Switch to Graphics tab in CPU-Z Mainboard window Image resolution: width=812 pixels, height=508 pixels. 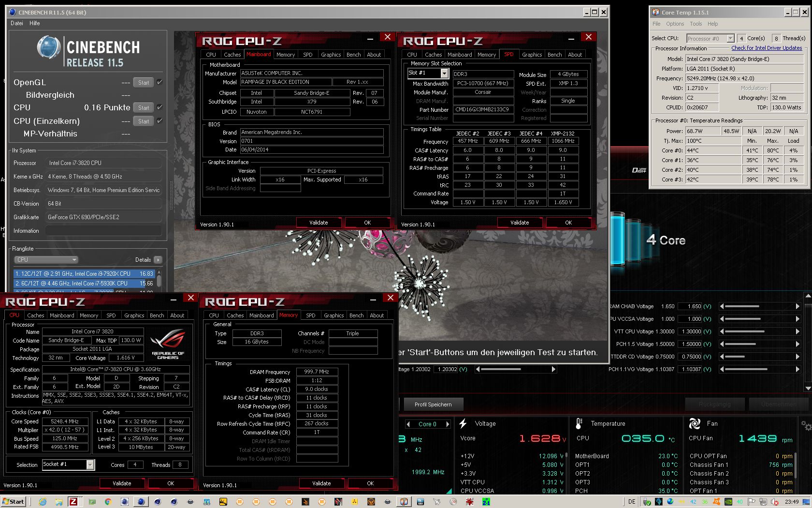[331, 55]
